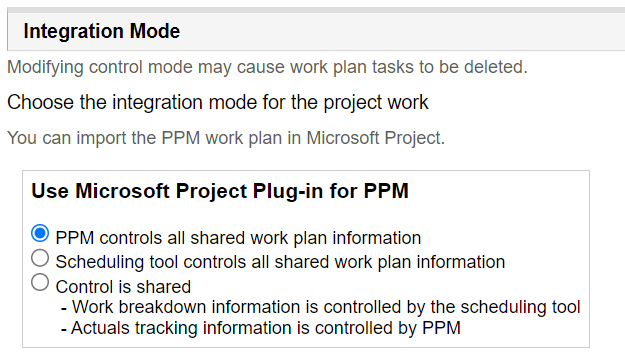Click the 'You can import the PPM work plan' note
Screen dimensions: 625x361
[226, 138]
